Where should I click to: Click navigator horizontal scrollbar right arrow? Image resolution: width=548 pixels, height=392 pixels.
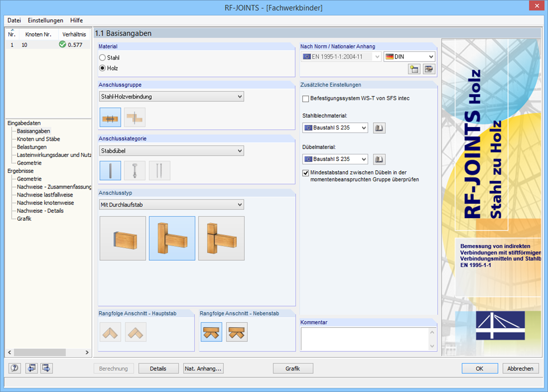pyautogui.click(x=86, y=352)
